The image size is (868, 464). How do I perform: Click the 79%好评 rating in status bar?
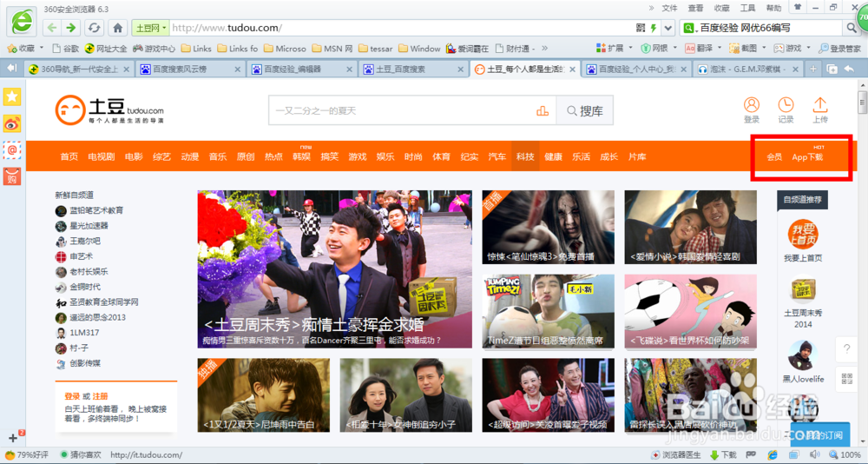click(x=26, y=454)
